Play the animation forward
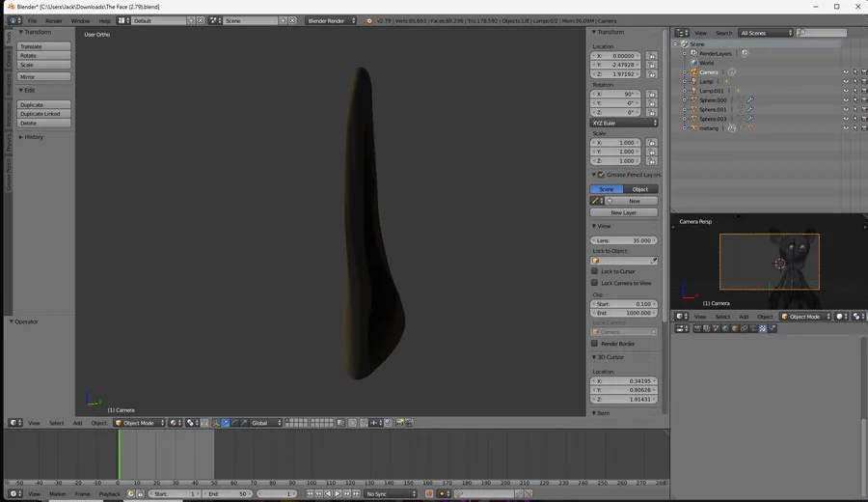 pos(338,493)
